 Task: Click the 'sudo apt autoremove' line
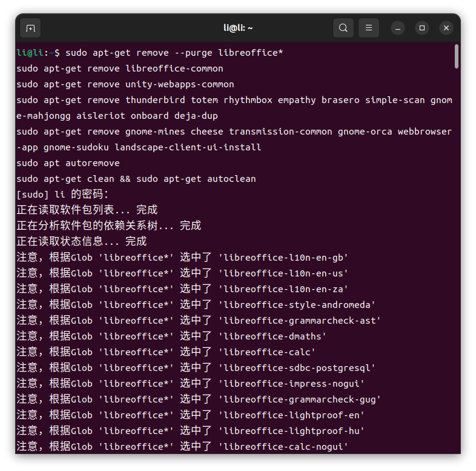[68, 163]
